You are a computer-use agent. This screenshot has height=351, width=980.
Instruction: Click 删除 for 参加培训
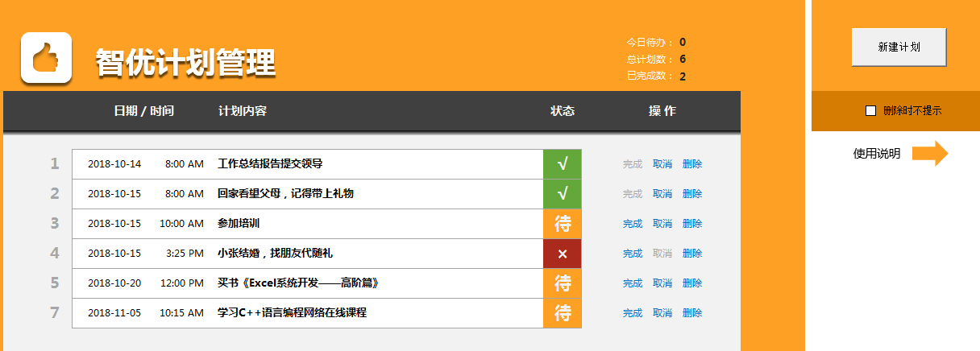pyautogui.click(x=692, y=224)
